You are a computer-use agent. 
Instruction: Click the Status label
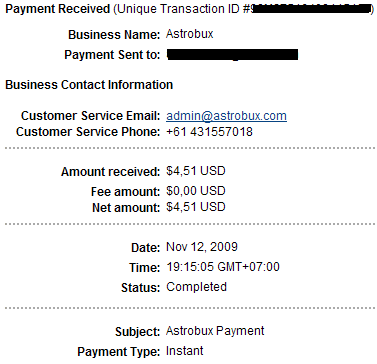[x=141, y=288]
